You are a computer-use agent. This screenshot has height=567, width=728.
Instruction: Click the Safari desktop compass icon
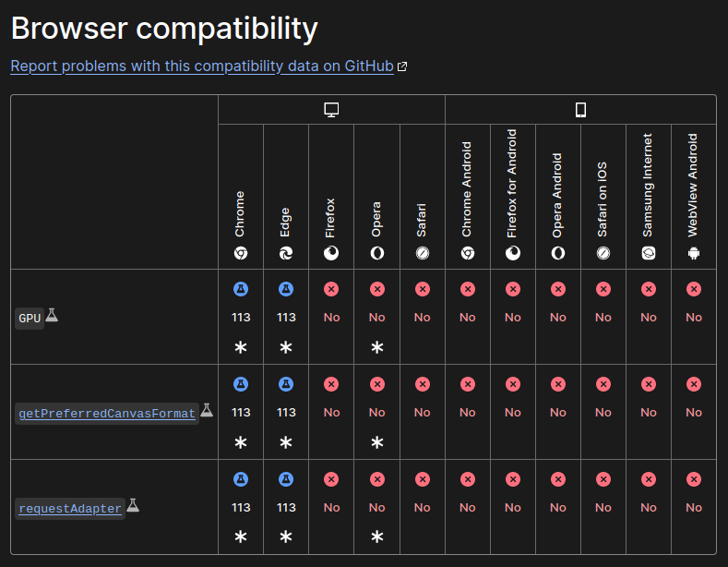coord(422,253)
